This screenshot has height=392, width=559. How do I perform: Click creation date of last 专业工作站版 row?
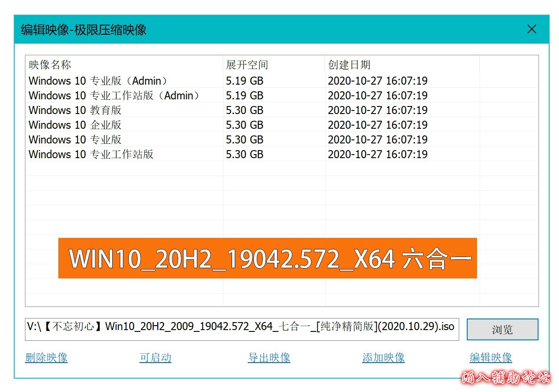378,154
